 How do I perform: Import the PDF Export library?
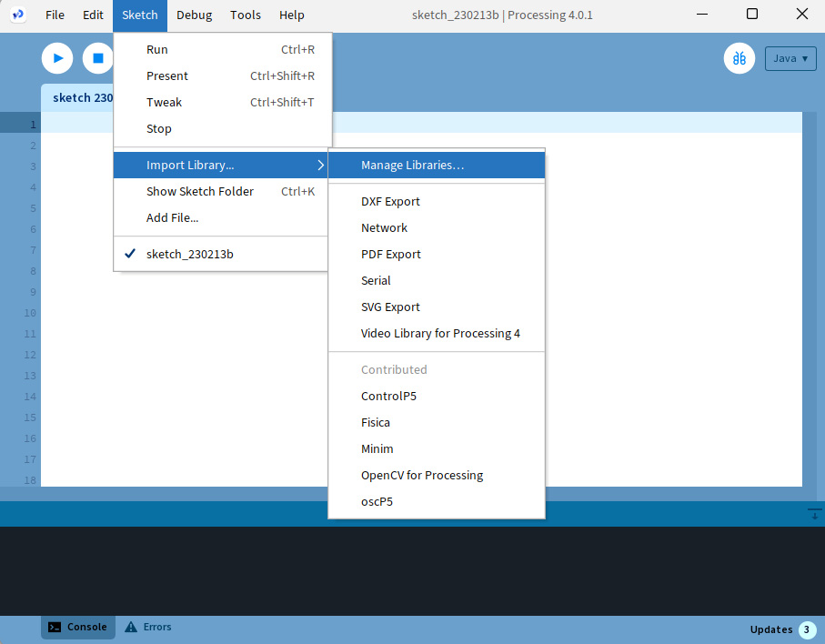[x=390, y=254]
